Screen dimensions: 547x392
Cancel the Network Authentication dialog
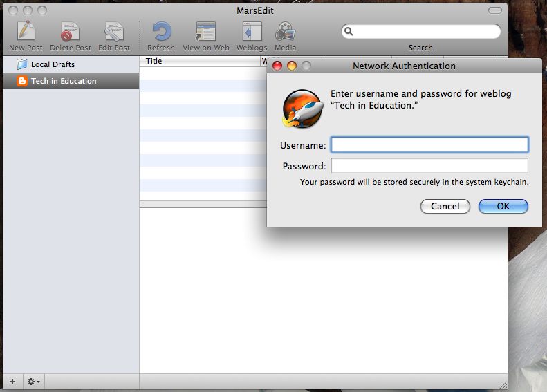click(x=445, y=207)
